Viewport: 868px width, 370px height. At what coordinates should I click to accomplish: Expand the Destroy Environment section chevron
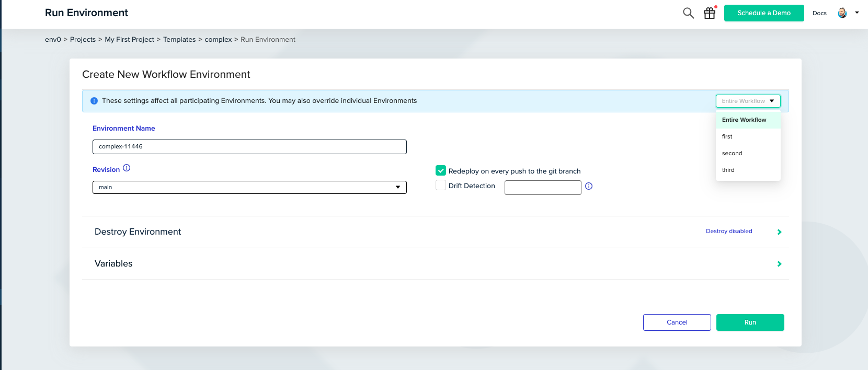pos(779,232)
